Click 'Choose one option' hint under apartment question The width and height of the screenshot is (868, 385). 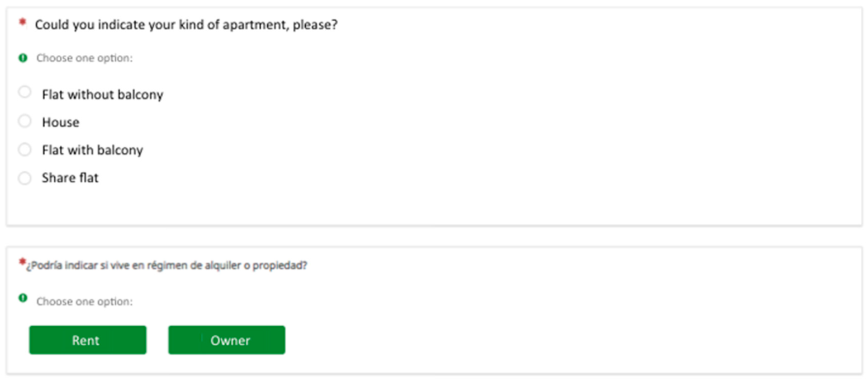84,58
